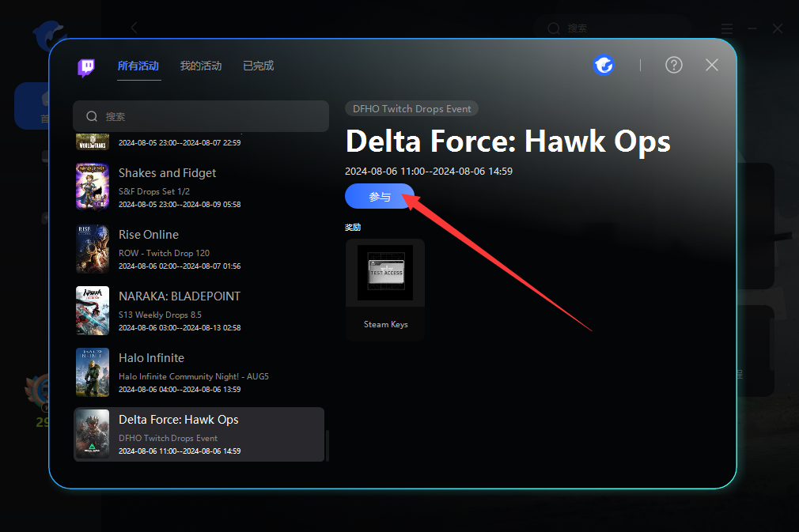Click NARAKA: BLADEPOINT cover art
This screenshot has height=532, width=799.
[x=92, y=310]
